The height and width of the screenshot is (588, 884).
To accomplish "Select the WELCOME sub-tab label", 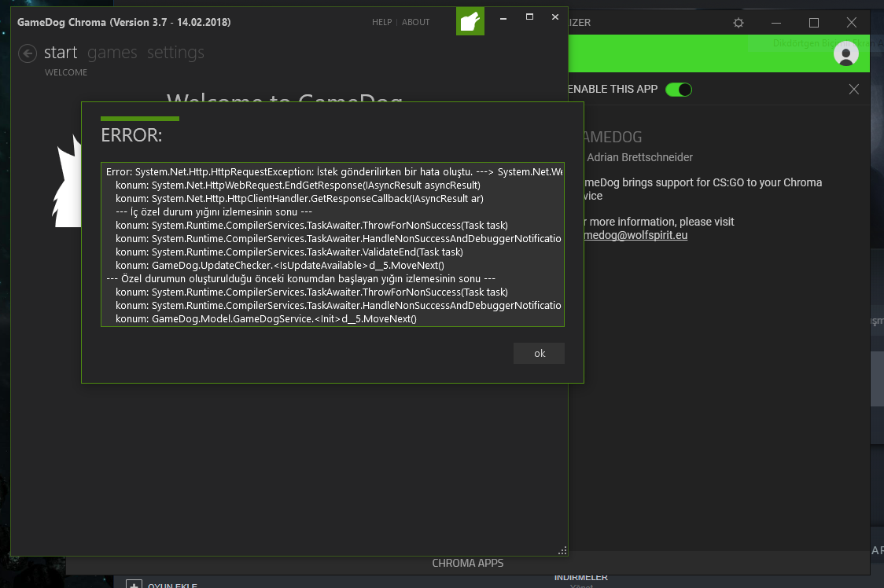I will [x=66, y=73].
